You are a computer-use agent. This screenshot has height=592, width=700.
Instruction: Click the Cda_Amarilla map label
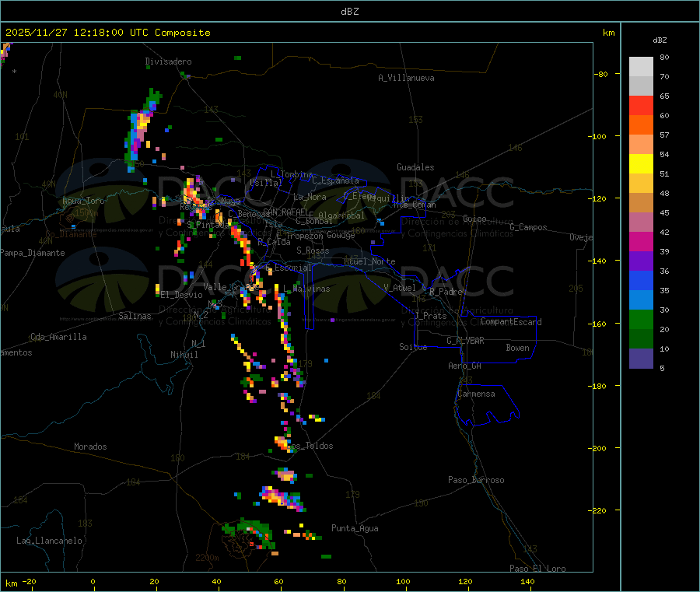pos(58,337)
